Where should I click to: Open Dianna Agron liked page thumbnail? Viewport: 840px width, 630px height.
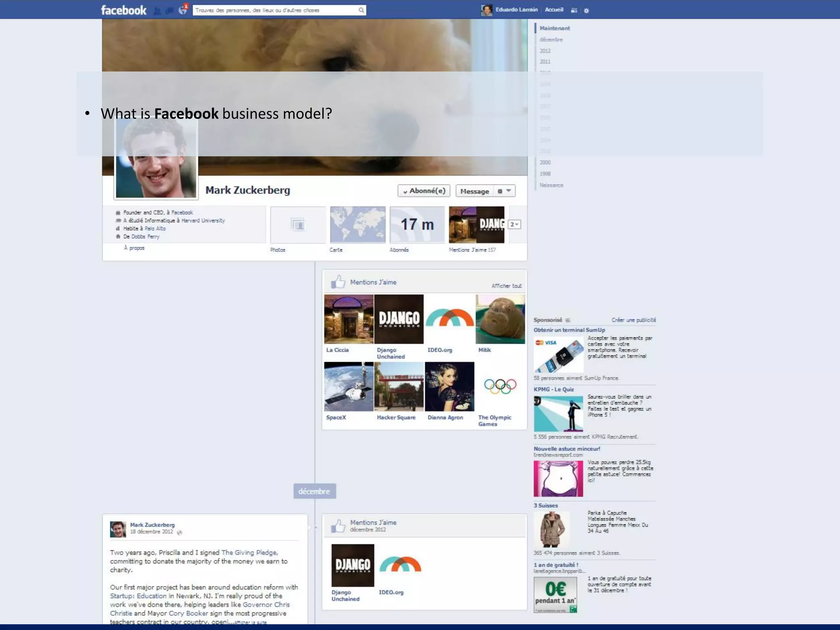click(x=450, y=386)
